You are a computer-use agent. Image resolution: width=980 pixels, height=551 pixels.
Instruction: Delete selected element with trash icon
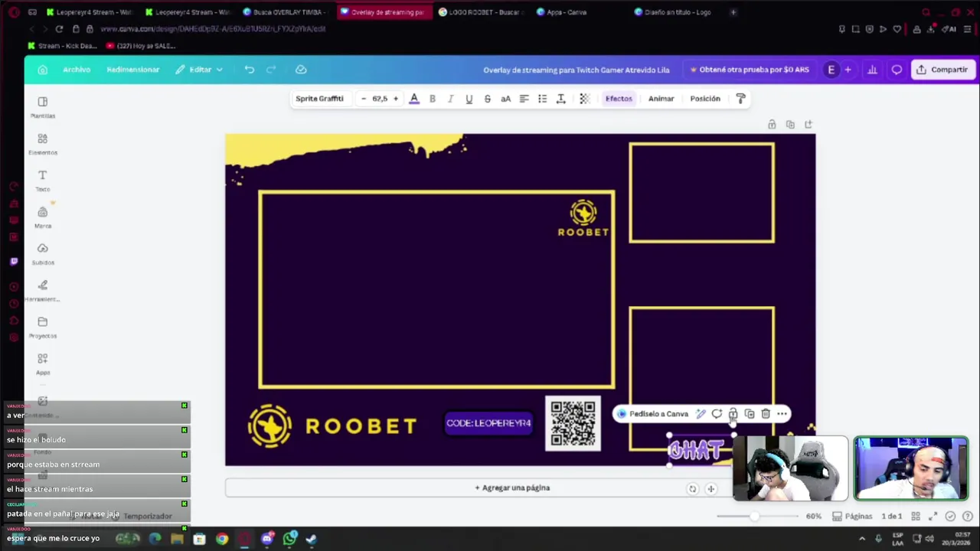766,414
